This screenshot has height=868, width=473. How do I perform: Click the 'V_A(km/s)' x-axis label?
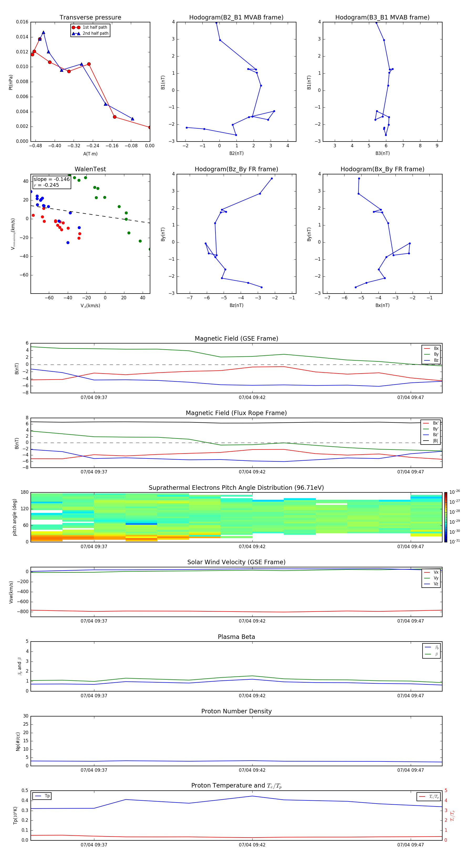coord(90,306)
